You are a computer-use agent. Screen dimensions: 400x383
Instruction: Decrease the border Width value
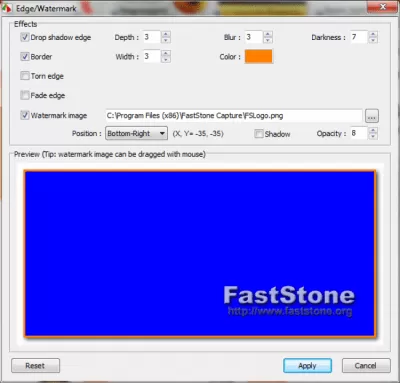pos(166,59)
